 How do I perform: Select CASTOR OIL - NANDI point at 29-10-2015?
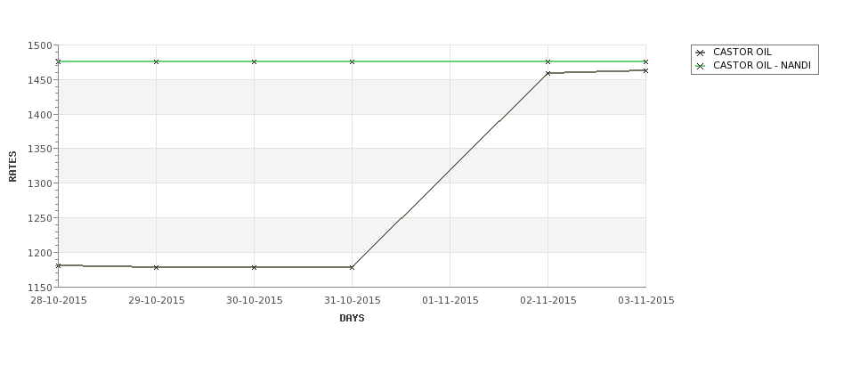(x=156, y=61)
